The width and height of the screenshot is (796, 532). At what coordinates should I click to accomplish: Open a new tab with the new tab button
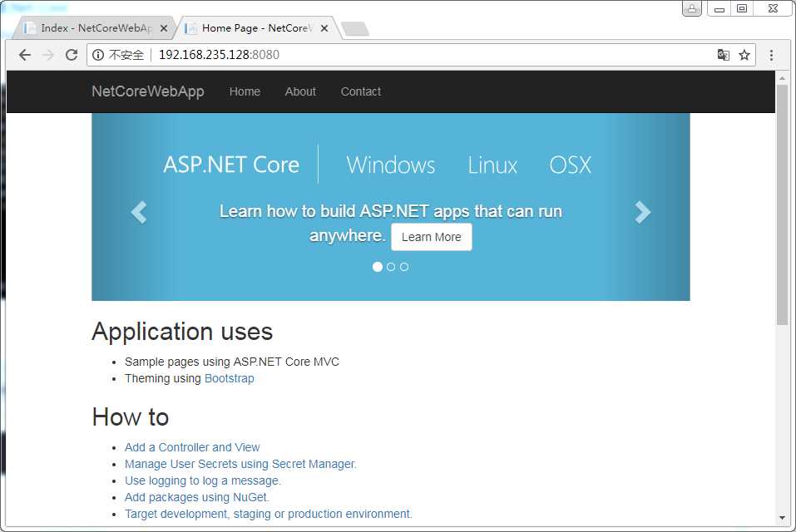(355, 29)
